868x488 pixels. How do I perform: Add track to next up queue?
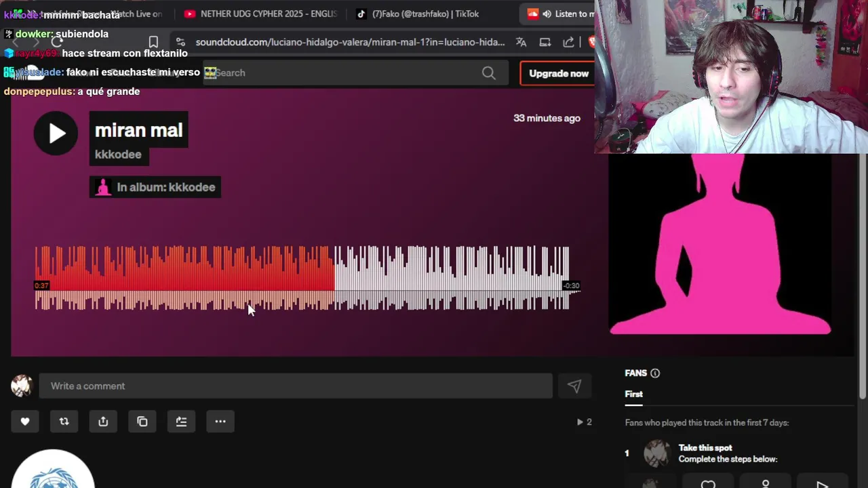pos(181,422)
